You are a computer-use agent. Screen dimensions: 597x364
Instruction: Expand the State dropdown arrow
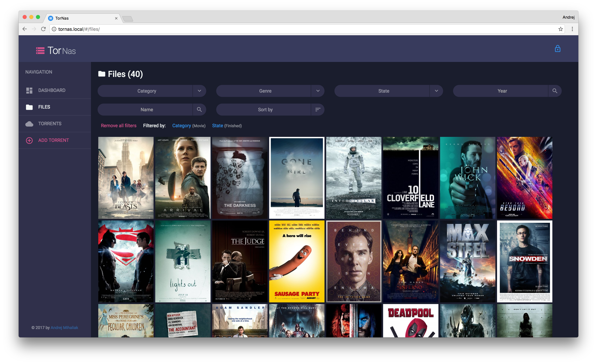[x=436, y=91]
